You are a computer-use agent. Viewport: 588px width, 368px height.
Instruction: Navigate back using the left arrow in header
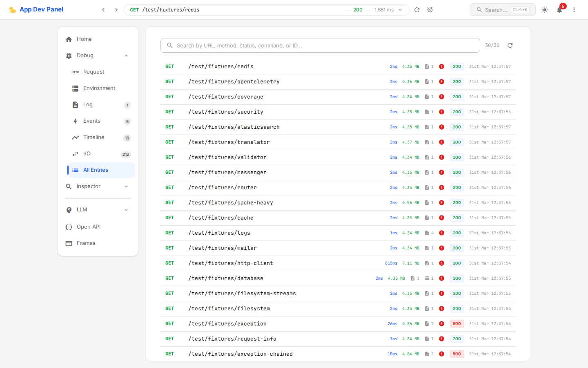pos(103,9)
